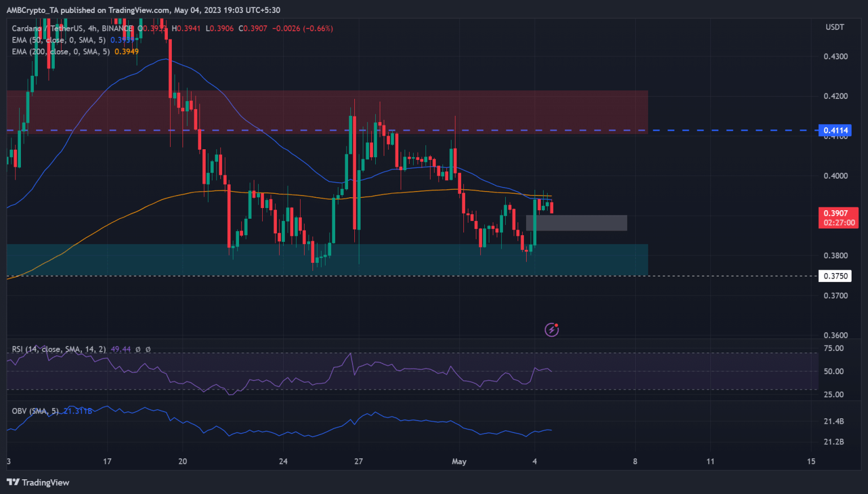Click the 27 date label on time axis
868x494 pixels.
(358, 462)
